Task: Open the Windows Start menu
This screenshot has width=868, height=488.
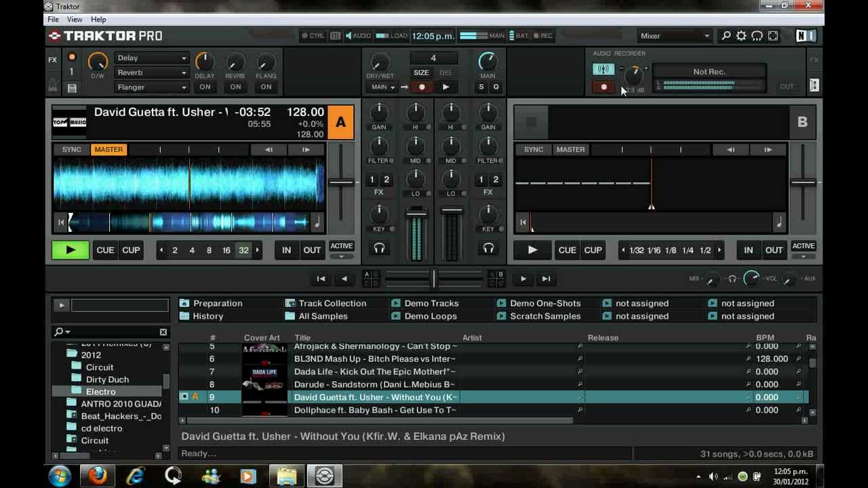Action: pos(60,476)
